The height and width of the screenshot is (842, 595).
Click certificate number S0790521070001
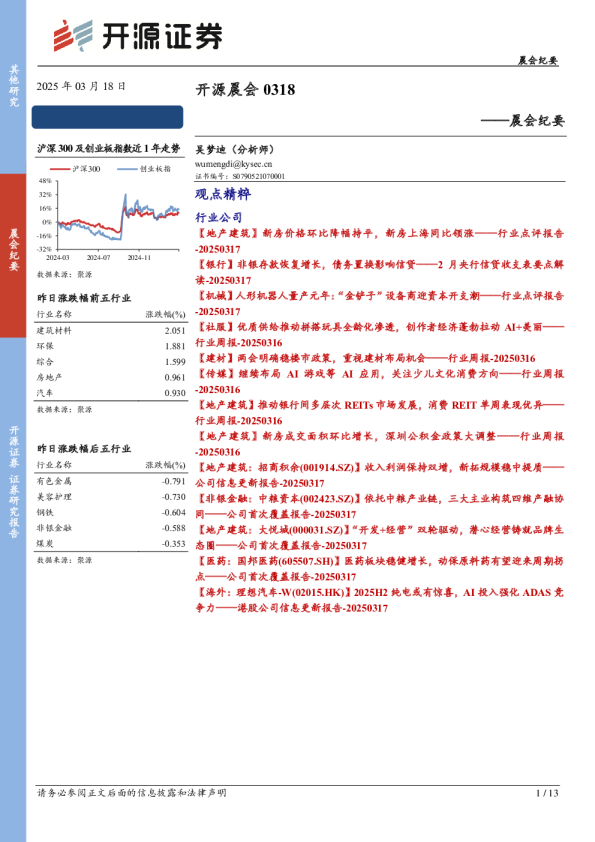tap(259, 176)
